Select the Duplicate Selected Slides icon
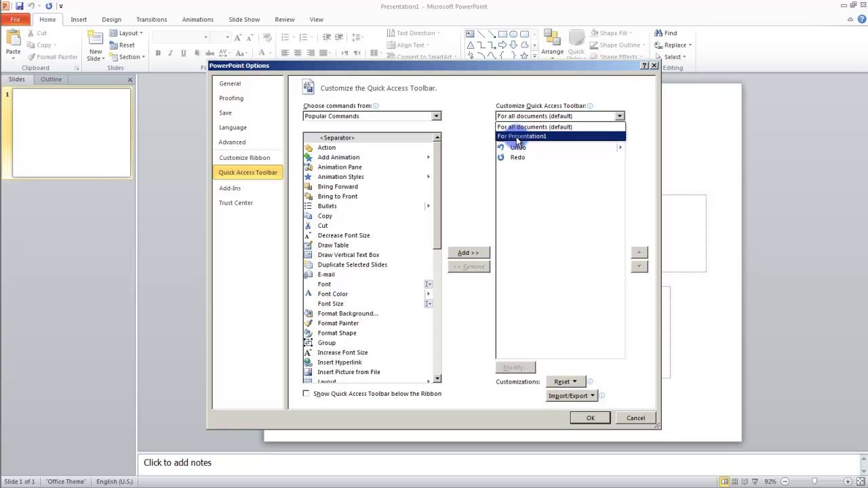The image size is (868, 488). (x=309, y=264)
